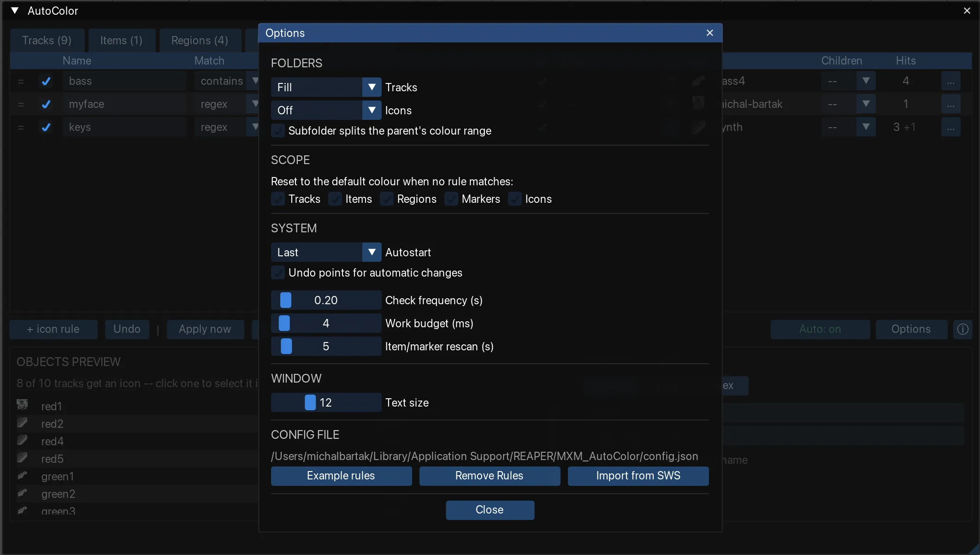Select the green1 track icon in preview
Screen dimensions: 980x555
coord(22,475)
